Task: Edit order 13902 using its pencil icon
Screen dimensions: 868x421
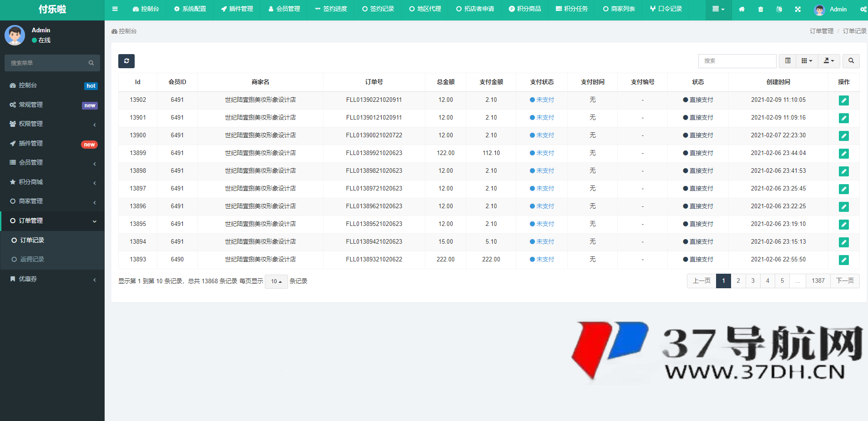Action: pyautogui.click(x=844, y=100)
